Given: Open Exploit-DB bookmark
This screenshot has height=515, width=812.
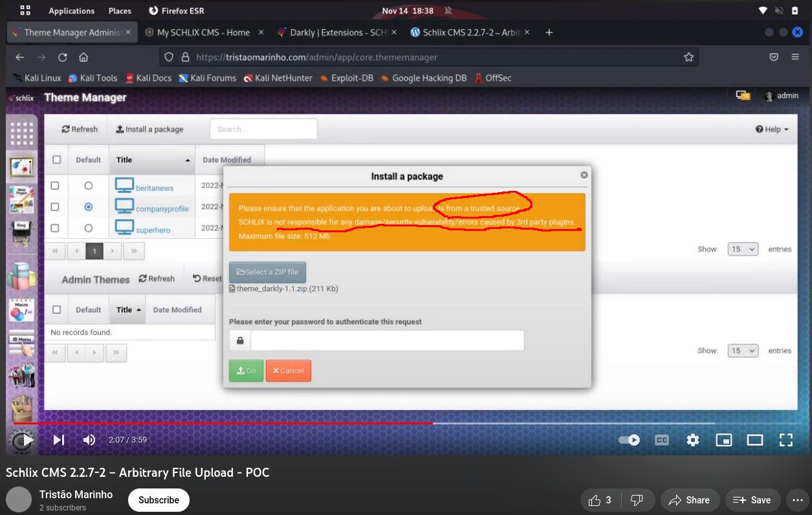Looking at the screenshot, I should [x=346, y=78].
